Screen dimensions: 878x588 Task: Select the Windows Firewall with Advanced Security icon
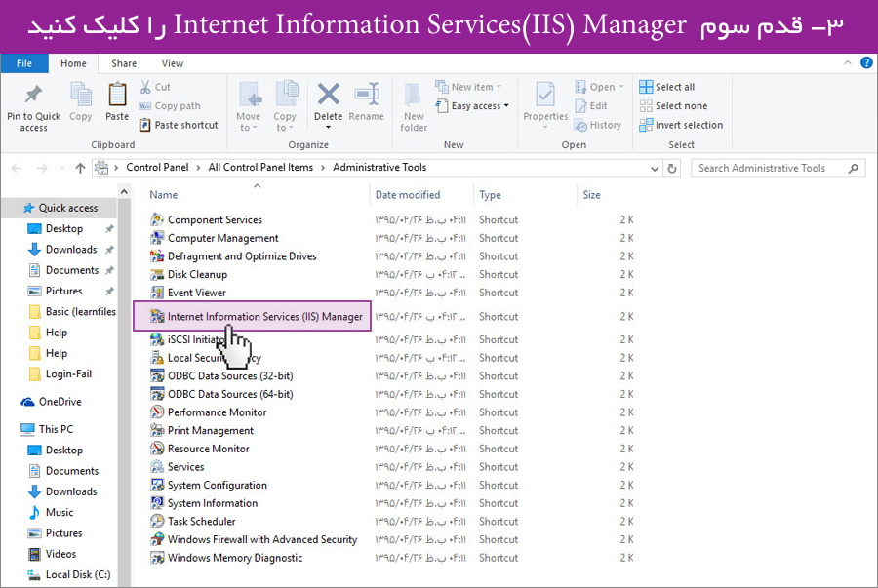(157, 539)
